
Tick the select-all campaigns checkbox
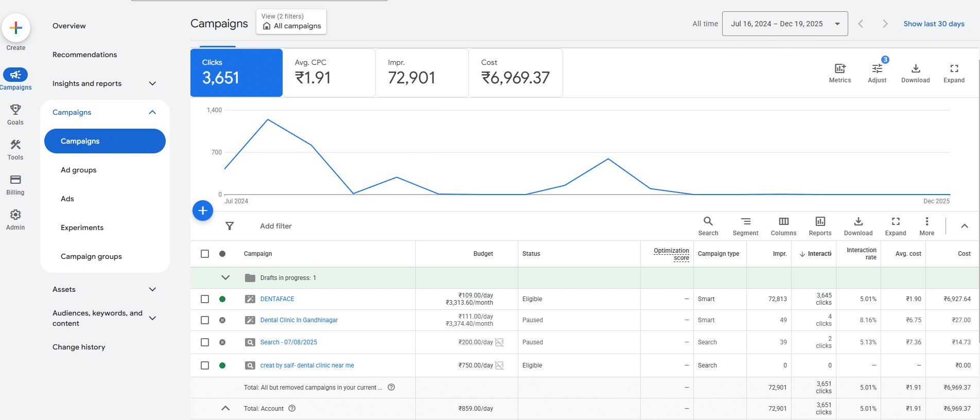205,254
